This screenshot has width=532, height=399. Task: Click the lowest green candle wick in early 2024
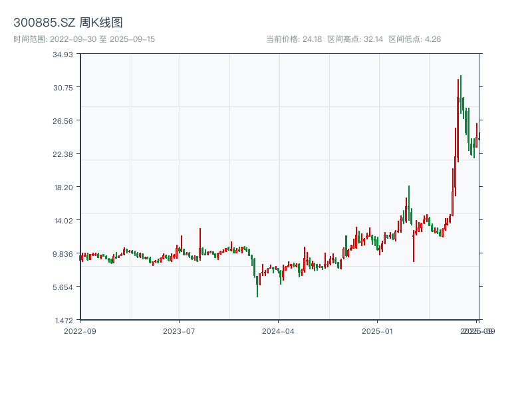click(257, 287)
